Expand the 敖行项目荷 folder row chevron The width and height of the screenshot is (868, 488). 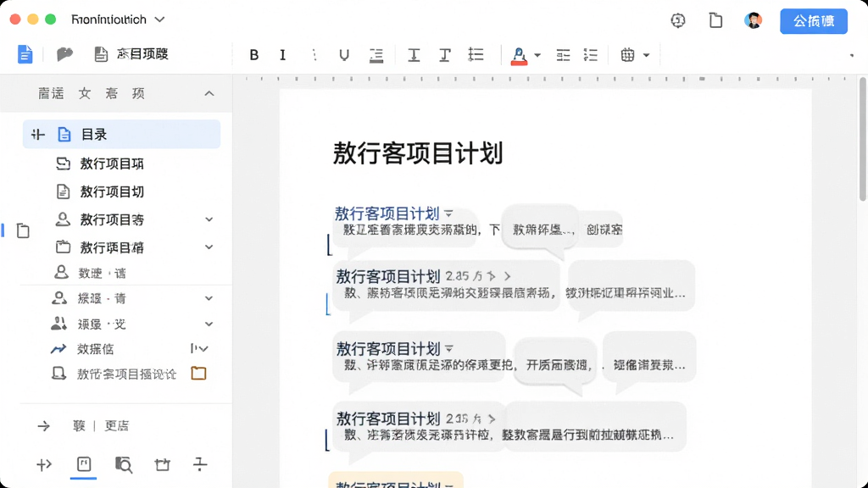[x=209, y=247]
